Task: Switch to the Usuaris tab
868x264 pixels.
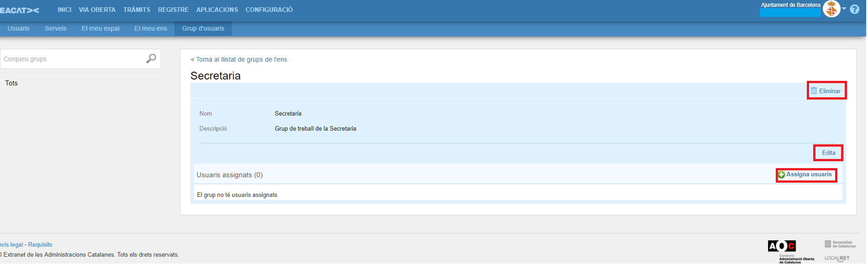Action: coord(19,28)
